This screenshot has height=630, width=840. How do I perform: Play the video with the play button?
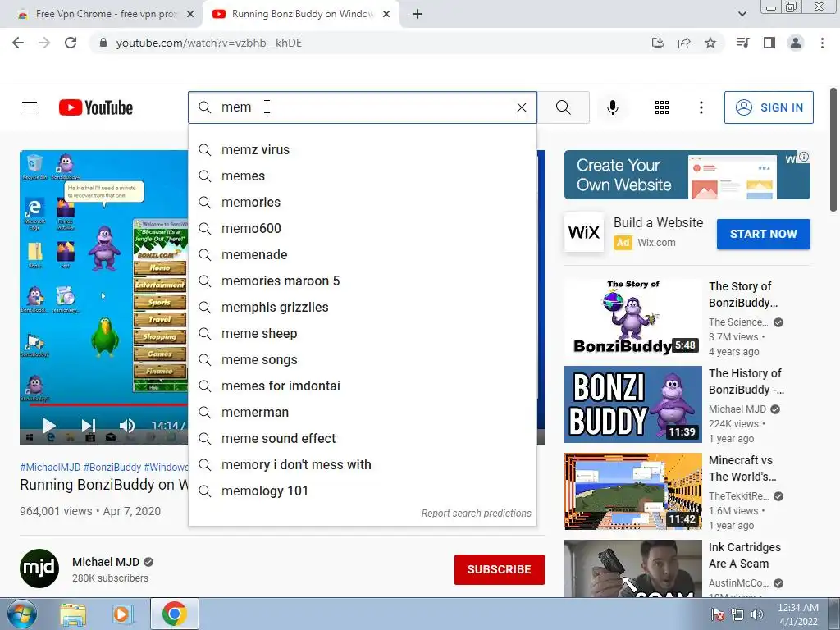[48, 426]
